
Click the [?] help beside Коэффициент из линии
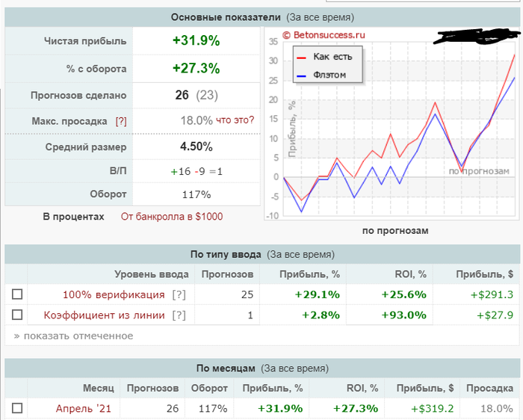click(x=179, y=315)
